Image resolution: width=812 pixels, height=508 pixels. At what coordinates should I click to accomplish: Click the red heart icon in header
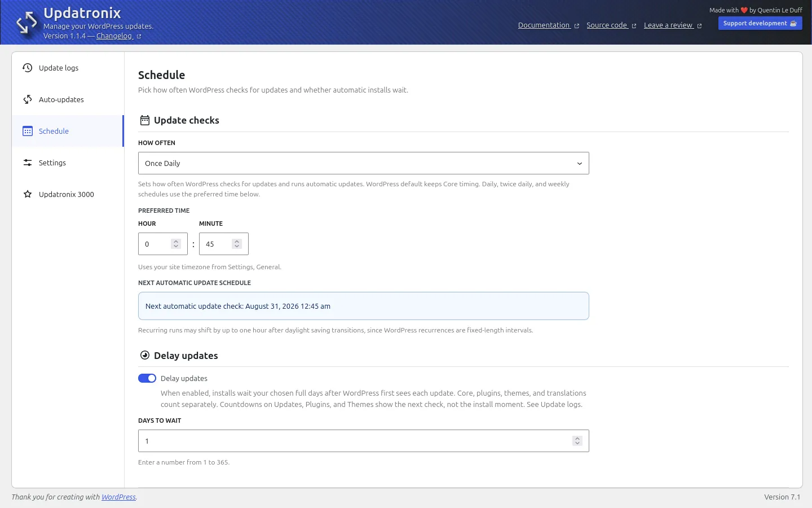(744, 10)
